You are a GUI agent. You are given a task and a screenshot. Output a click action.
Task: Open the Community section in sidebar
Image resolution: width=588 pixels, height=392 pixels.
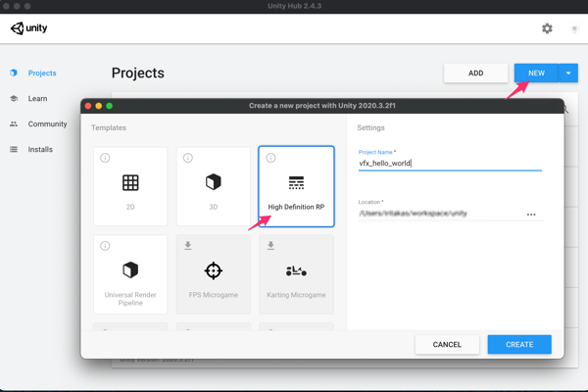click(x=47, y=124)
